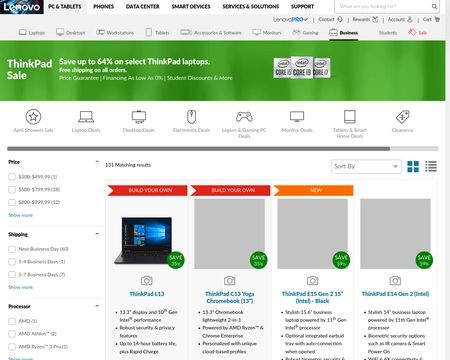This screenshot has width=450, height=360.
Task: Open Electronics Deals mouse icon
Action: tap(191, 117)
